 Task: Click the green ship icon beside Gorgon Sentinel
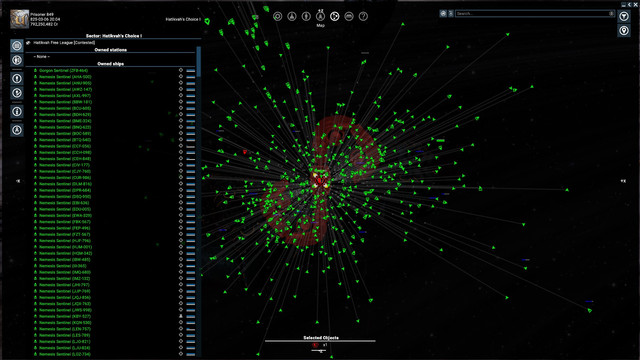pos(36,71)
